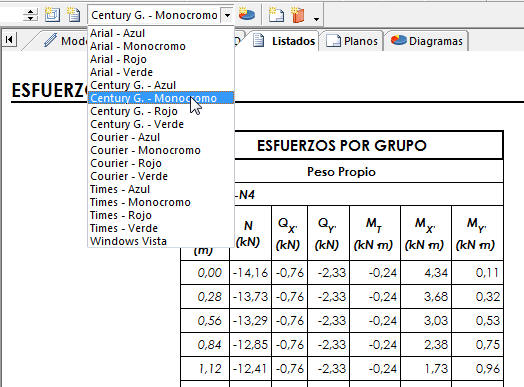The image size is (524, 387).
Task: Click the frame layout icon with sparkle
Action: (52, 15)
